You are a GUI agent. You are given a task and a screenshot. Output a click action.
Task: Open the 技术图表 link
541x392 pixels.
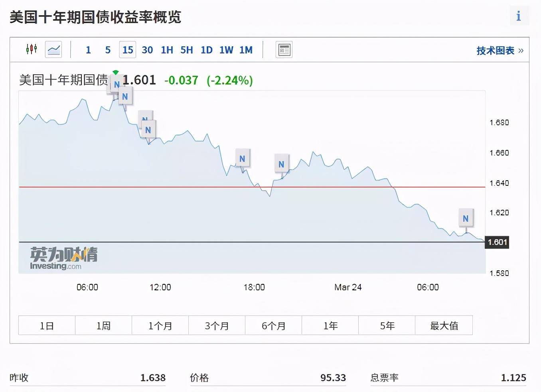pyautogui.click(x=500, y=51)
